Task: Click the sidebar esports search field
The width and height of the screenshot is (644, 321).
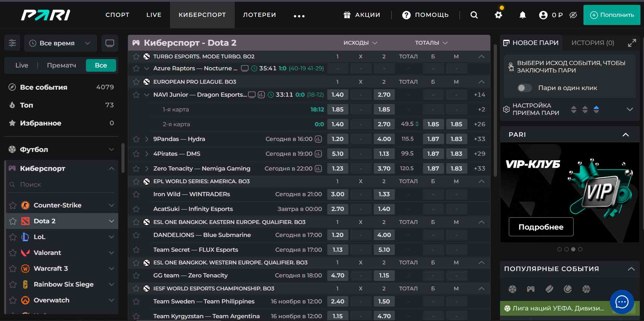Action: tap(62, 185)
